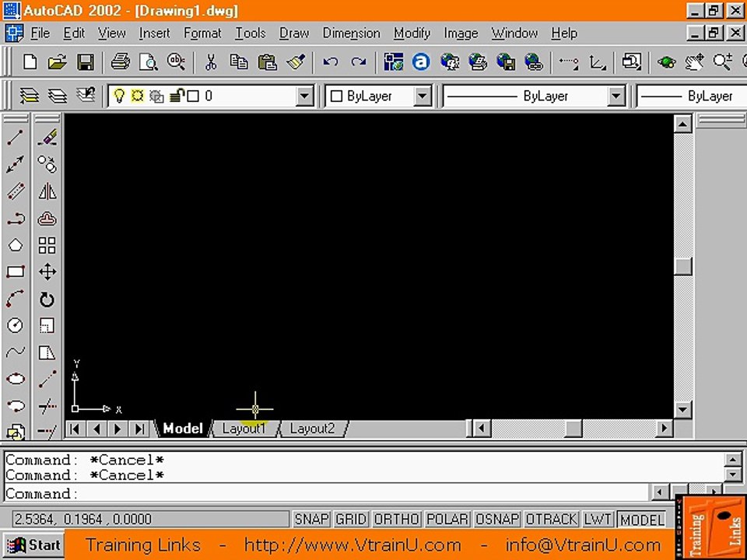747x560 pixels.
Task: Click the horizontal scrollbar thumb
Action: pos(573,429)
